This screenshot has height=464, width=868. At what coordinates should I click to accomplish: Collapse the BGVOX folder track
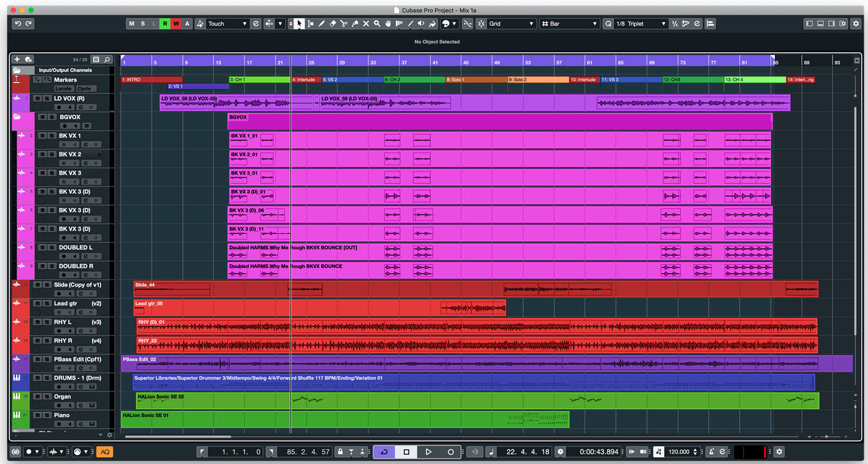pyautogui.click(x=17, y=116)
